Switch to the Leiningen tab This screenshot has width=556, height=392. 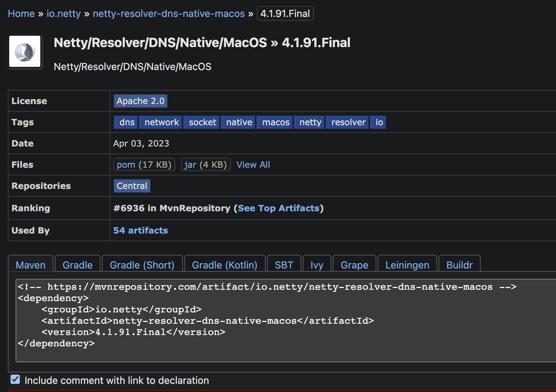click(x=407, y=264)
